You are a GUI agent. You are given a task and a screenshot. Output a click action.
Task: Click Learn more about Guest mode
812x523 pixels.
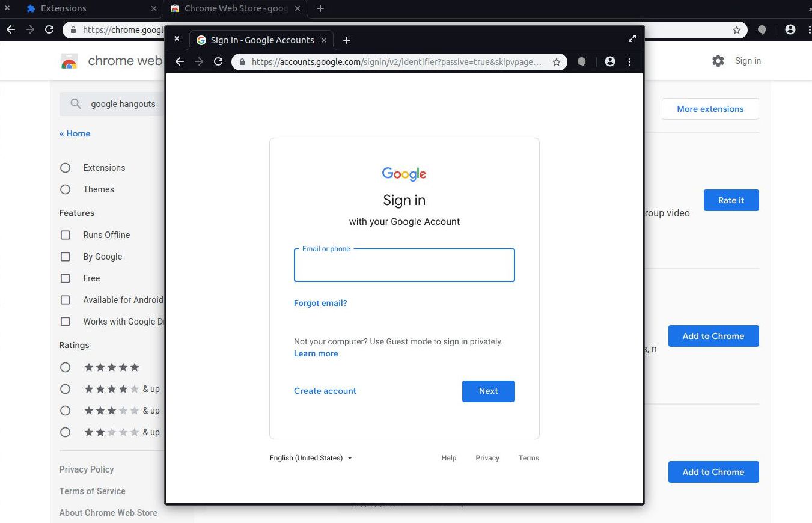click(316, 353)
